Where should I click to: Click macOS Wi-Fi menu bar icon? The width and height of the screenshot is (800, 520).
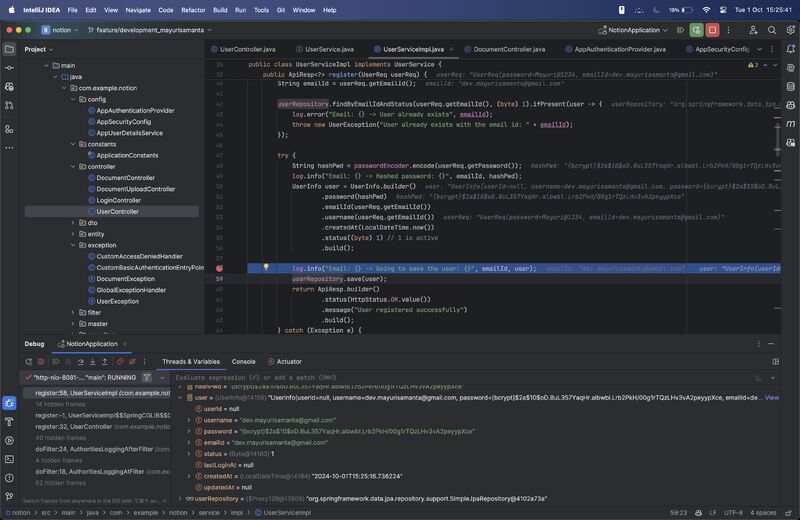click(x=706, y=10)
